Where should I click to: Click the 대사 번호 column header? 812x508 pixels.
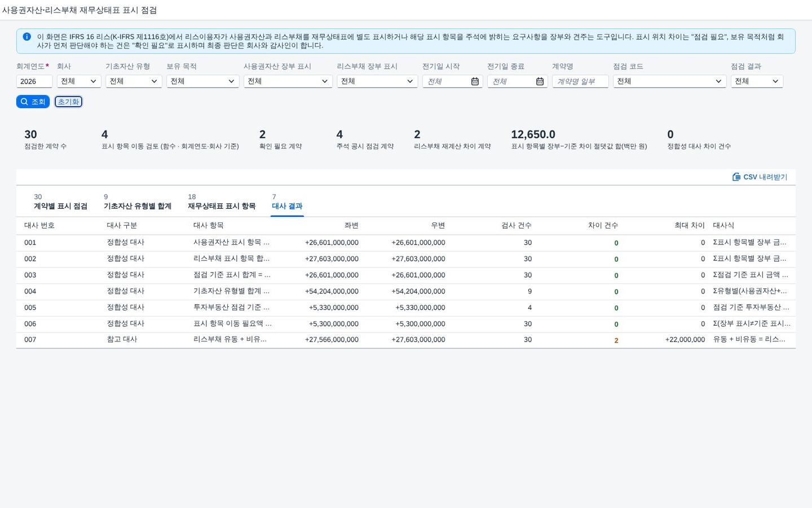39,225
